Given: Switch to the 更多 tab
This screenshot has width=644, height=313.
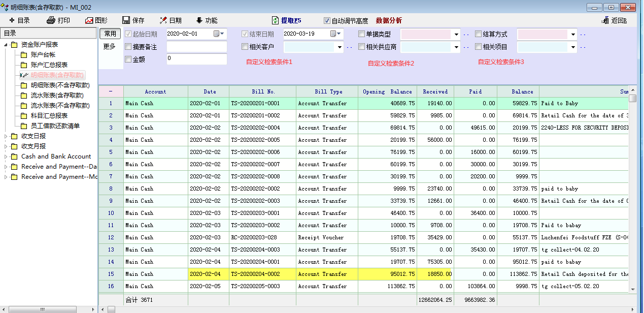Looking at the screenshot, I should [110, 47].
